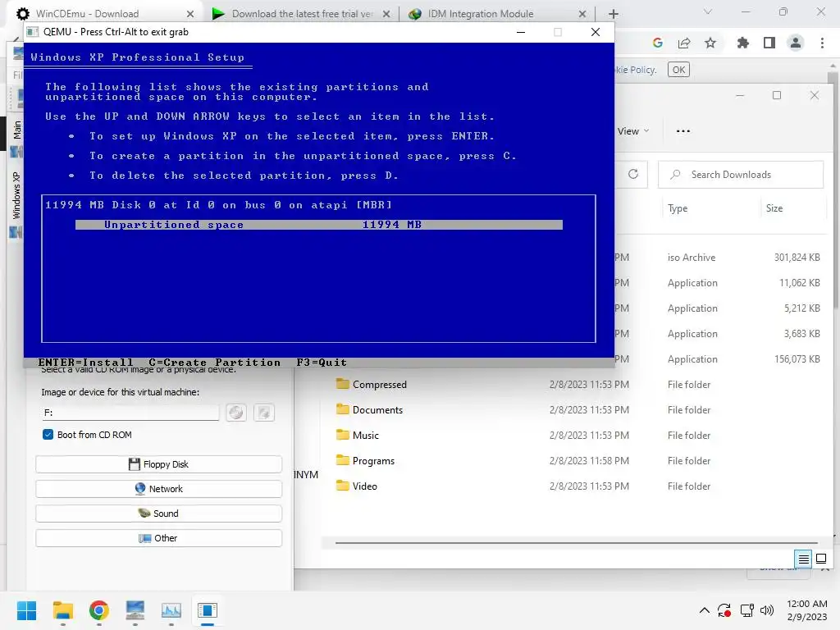
Task: Open a new Chrome tab
Action: [x=614, y=14]
